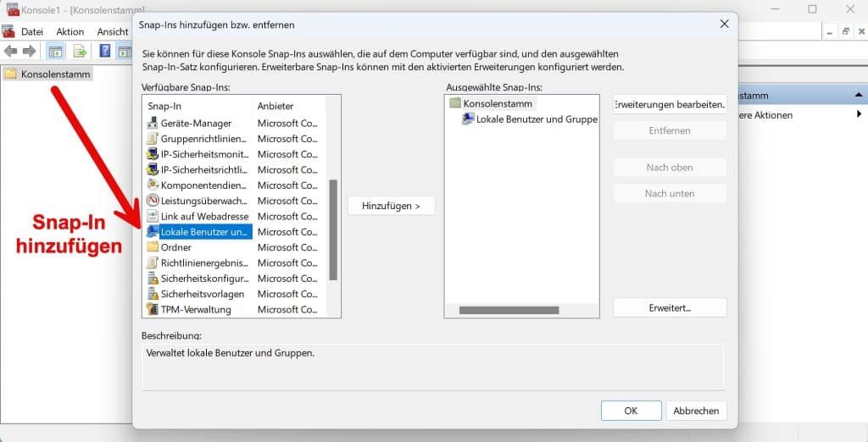Click the 'Verwaltet lokale Benutzer und Gruppen.' description text

(x=231, y=352)
